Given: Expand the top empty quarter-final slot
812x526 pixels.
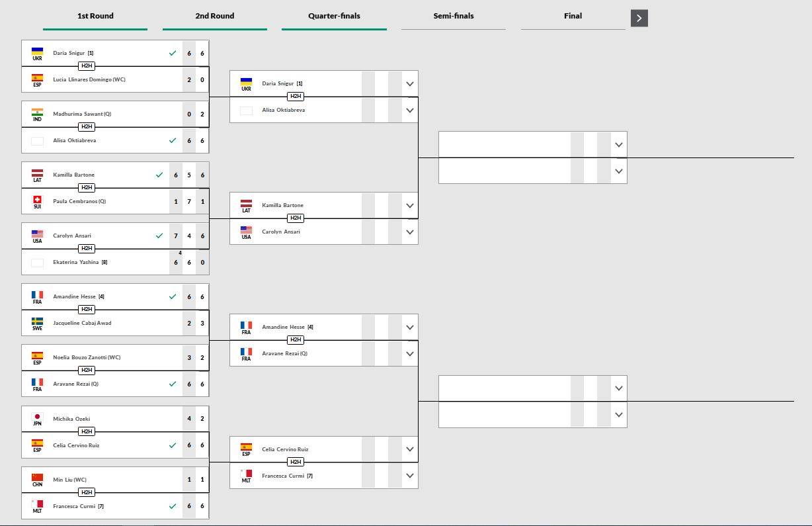Looking at the screenshot, I should (618, 145).
